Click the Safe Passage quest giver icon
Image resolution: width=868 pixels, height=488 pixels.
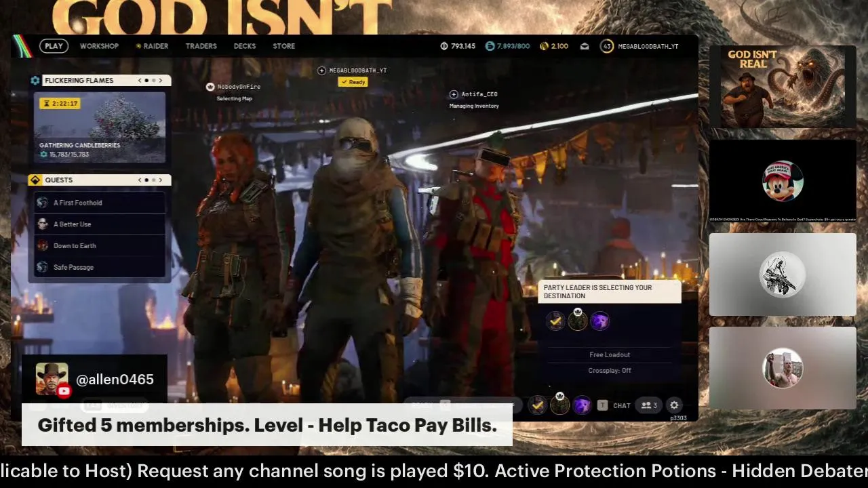point(43,267)
